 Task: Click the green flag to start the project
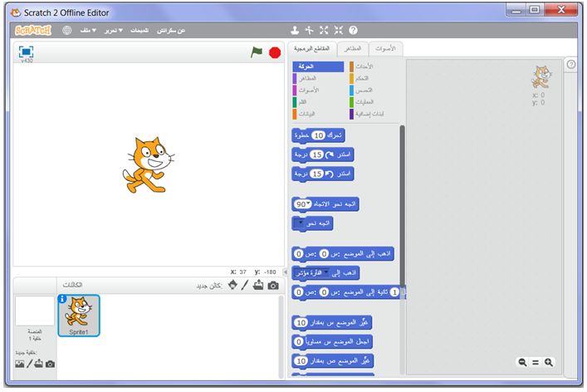coord(257,52)
